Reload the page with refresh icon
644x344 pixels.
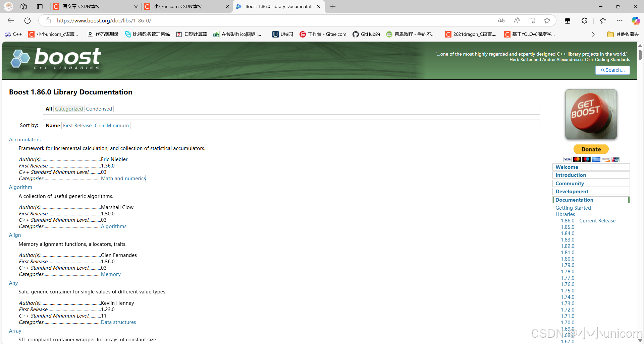click(28, 20)
